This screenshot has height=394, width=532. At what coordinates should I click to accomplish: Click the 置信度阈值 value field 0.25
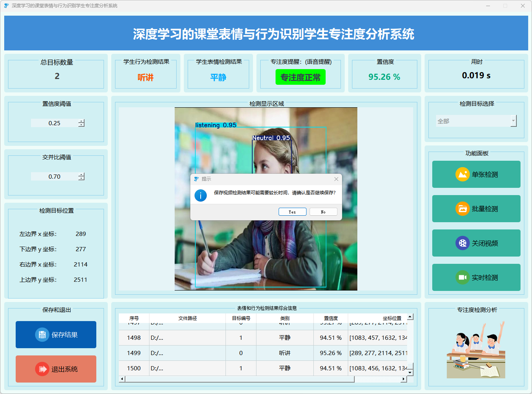pyautogui.click(x=54, y=123)
